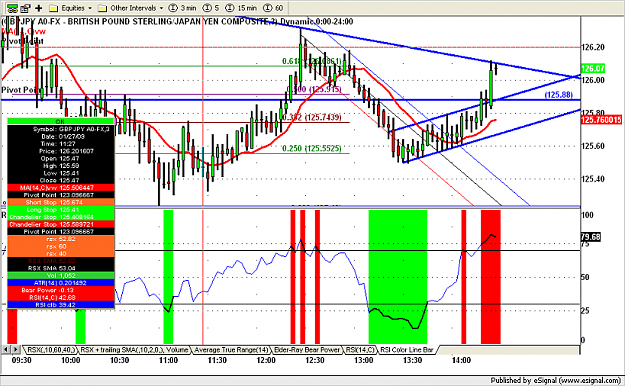This screenshot has height=386, width=625.
Task: Open the Elder-Ray Bear Power tab
Action: click(x=307, y=350)
